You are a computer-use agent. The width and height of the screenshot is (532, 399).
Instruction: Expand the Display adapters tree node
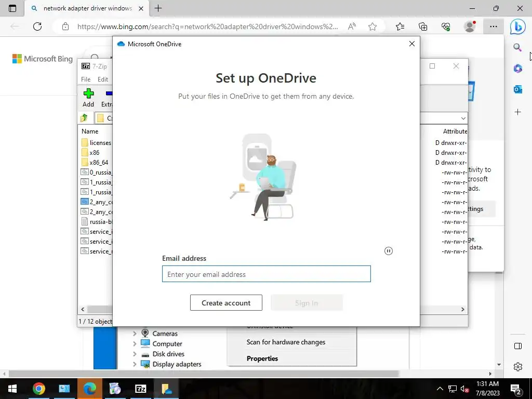[135, 364]
